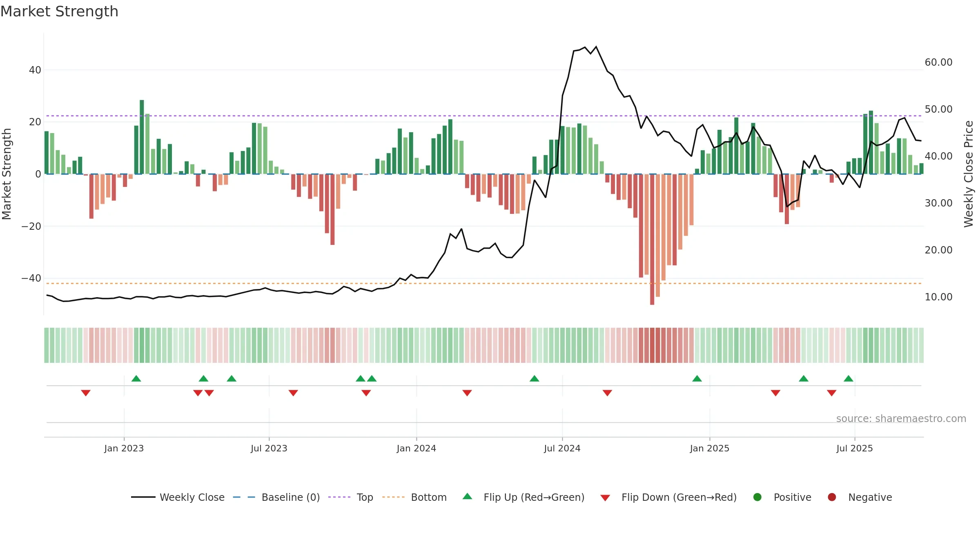The height and width of the screenshot is (551, 980).
Task: Toggle the Positive legend entry
Action: 782,497
